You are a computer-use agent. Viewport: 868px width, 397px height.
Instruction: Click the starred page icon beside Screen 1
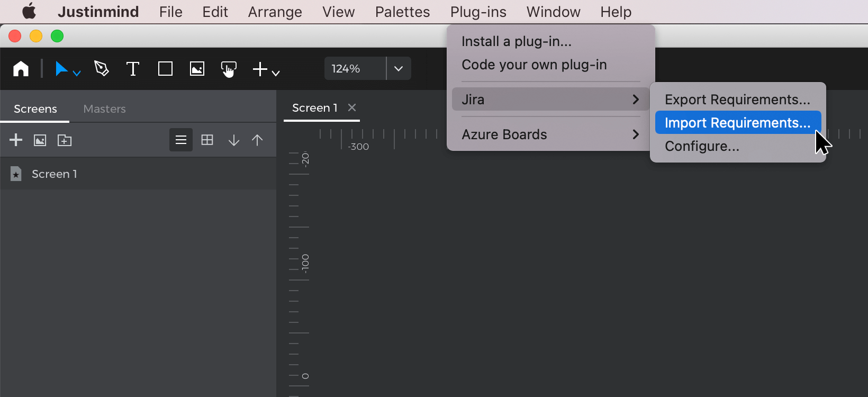(x=16, y=174)
